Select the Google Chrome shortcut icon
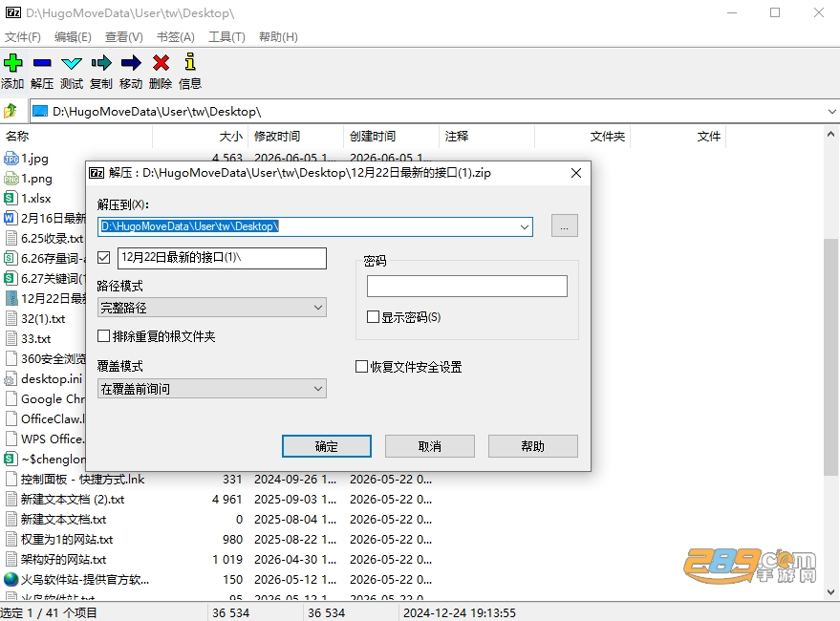 [x=11, y=398]
